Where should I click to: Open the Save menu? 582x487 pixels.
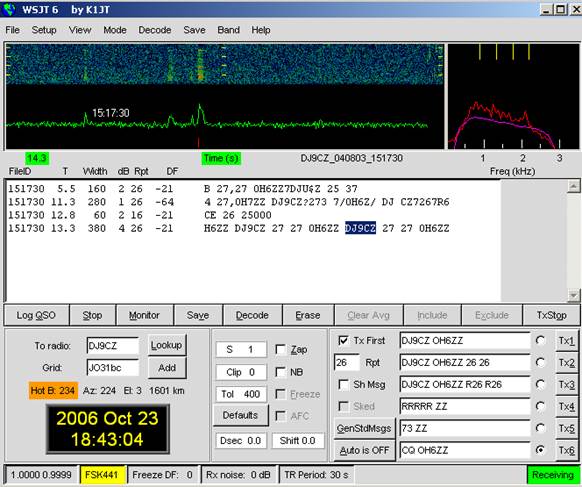click(x=194, y=30)
